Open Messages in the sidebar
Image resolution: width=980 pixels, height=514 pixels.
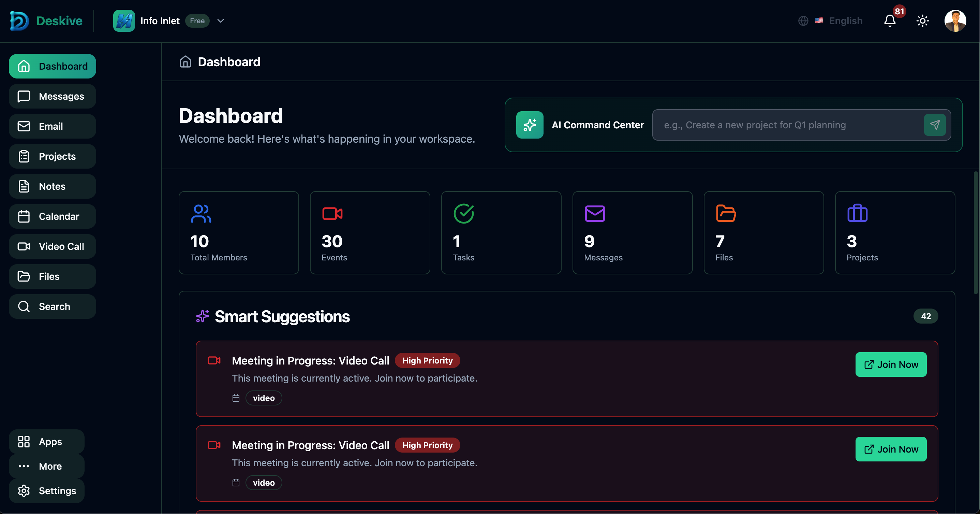[x=53, y=96]
